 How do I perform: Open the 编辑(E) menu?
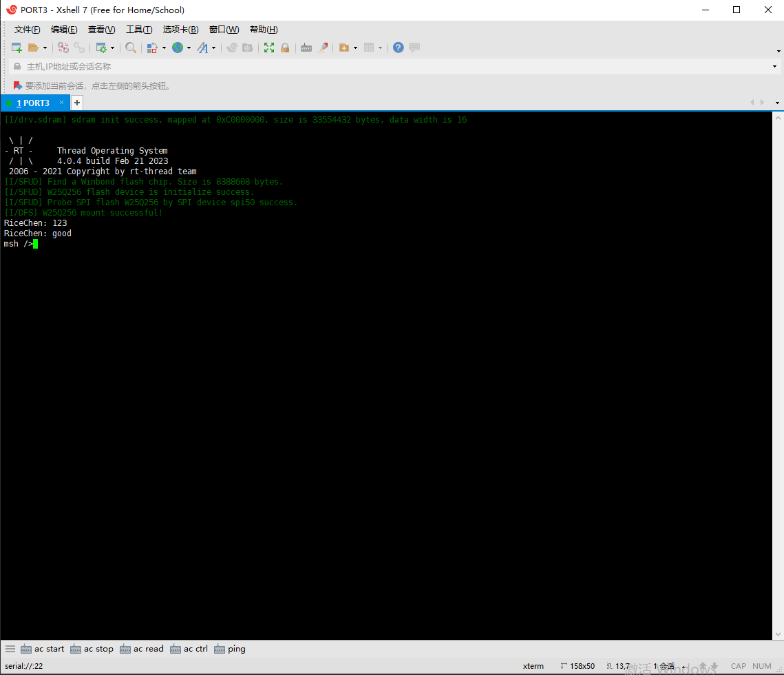pyautogui.click(x=64, y=30)
